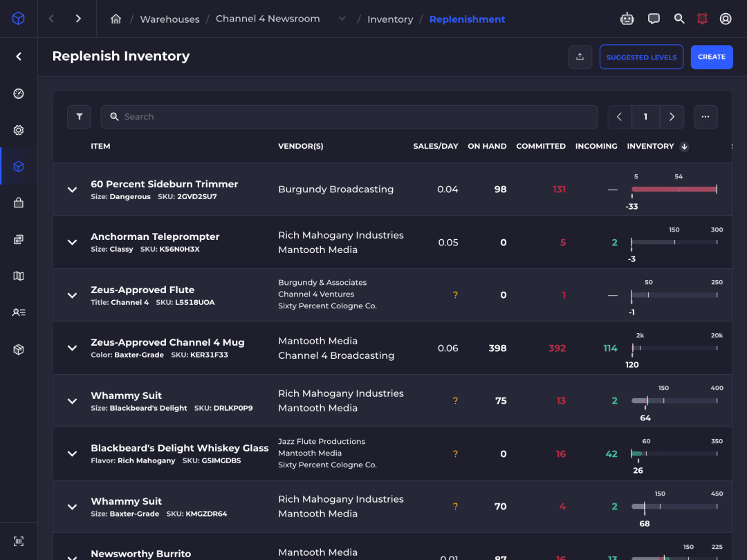Expand the Blackbeard's Delight Whiskey Glass row
747x560 pixels.
(72, 454)
